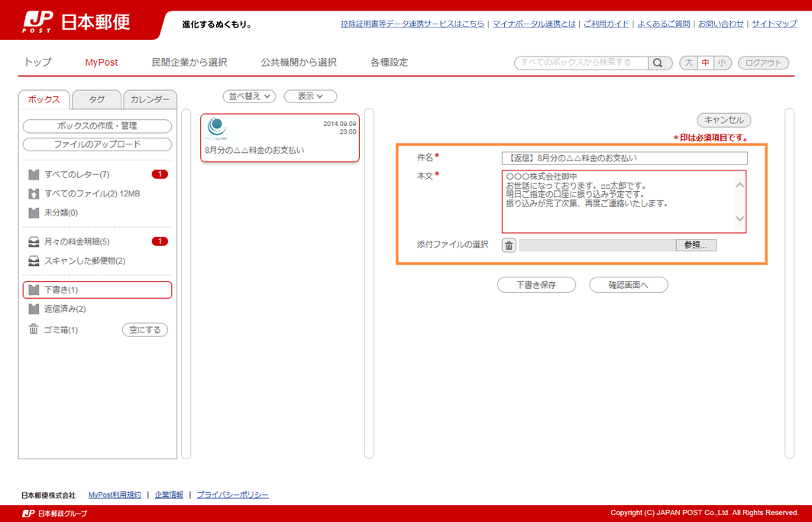The image size is (812, 522).
Task: Delete attachment with trash icon button
Action: [x=509, y=245]
